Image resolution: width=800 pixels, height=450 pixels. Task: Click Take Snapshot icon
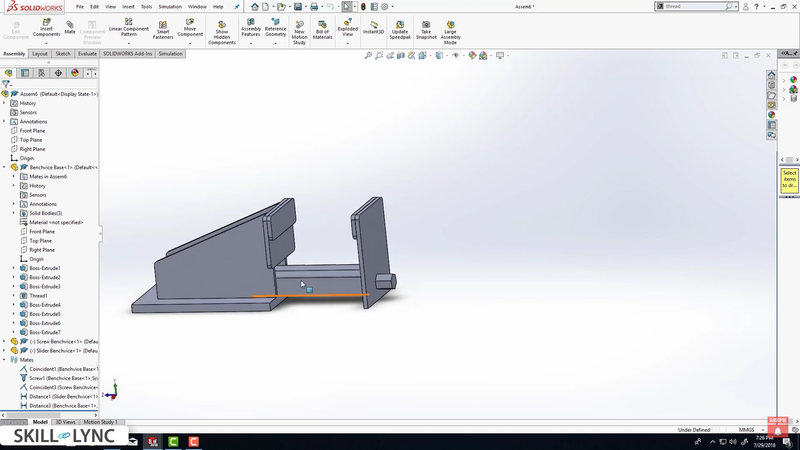coord(426,31)
